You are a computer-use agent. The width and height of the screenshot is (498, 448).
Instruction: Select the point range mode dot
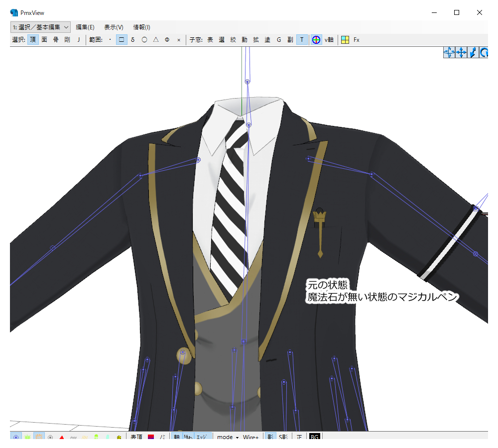[110, 40]
